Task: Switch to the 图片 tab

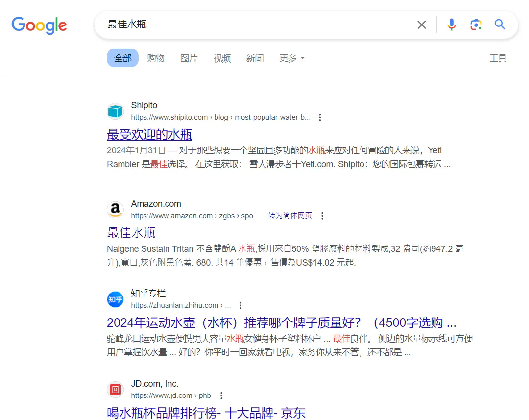Action: coord(189,58)
